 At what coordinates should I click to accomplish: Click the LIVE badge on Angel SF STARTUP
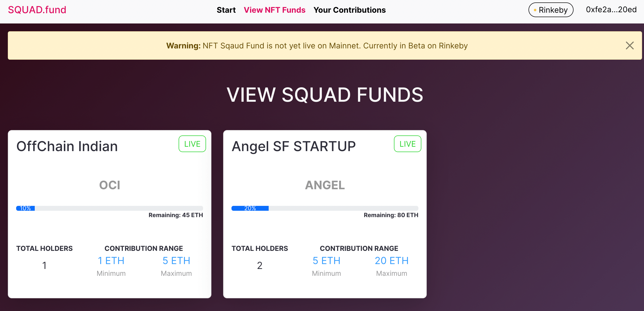click(x=407, y=144)
